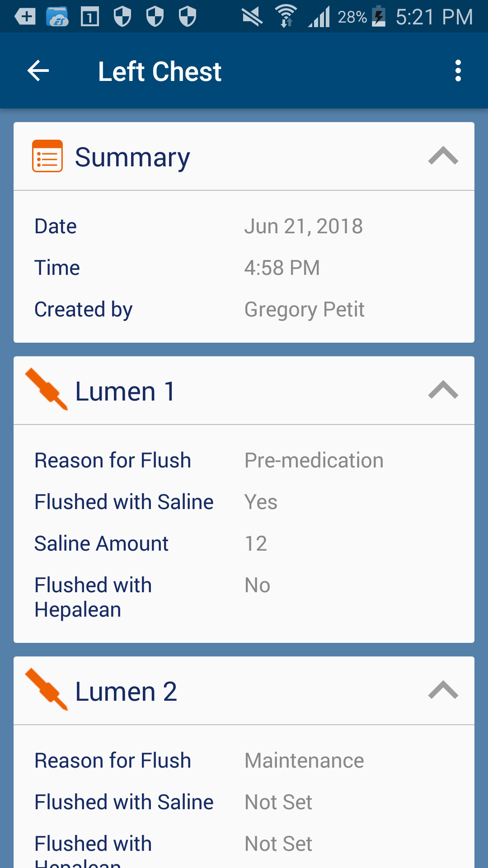Tap the Created by Gregory Petit value
The width and height of the screenshot is (488, 868).
[x=304, y=310]
